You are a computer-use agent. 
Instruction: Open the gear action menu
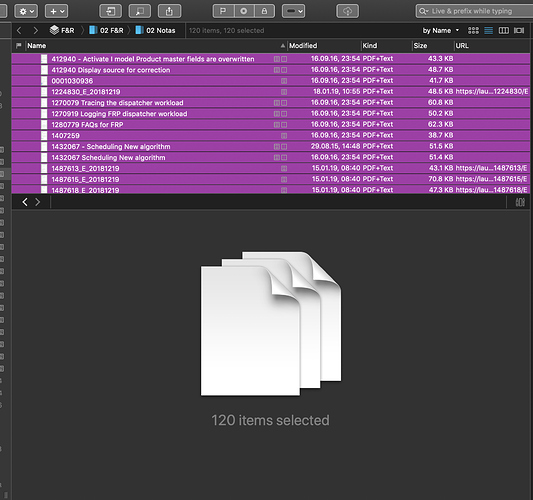pyautogui.click(x=26, y=11)
